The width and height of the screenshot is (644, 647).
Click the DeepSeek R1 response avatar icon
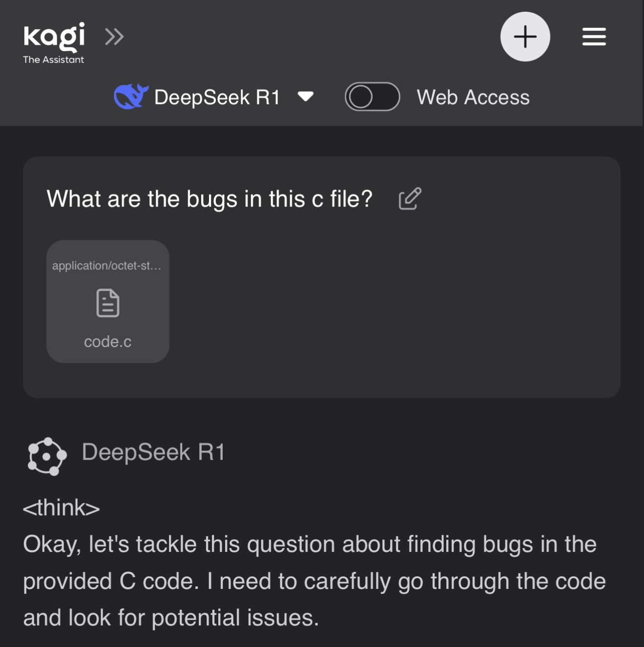pyautogui.click(x=47, y=456)
